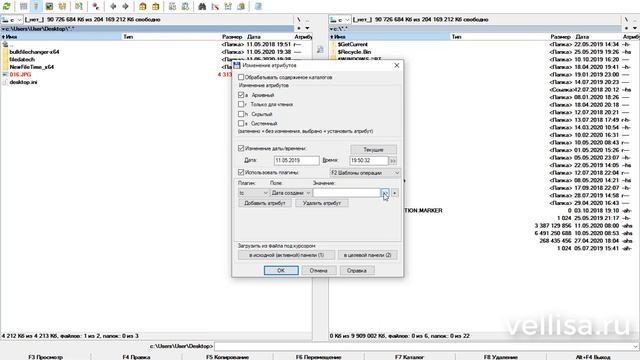Load from file in source panel button
The width and height of the screenshot is (640, 360).
click(287, 255)
